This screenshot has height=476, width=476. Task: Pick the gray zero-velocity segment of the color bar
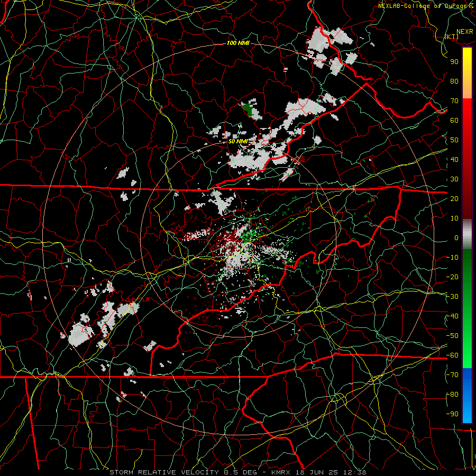(x=467, y=234)
